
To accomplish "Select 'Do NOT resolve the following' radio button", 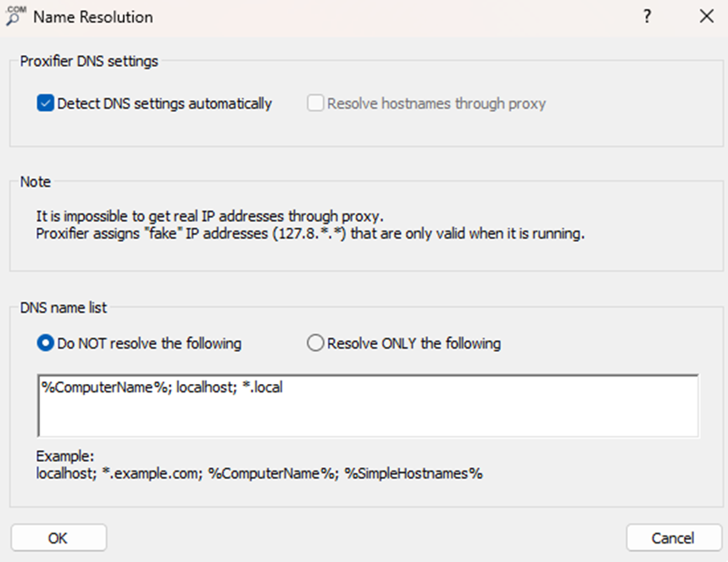I will (x=46, y=343).
